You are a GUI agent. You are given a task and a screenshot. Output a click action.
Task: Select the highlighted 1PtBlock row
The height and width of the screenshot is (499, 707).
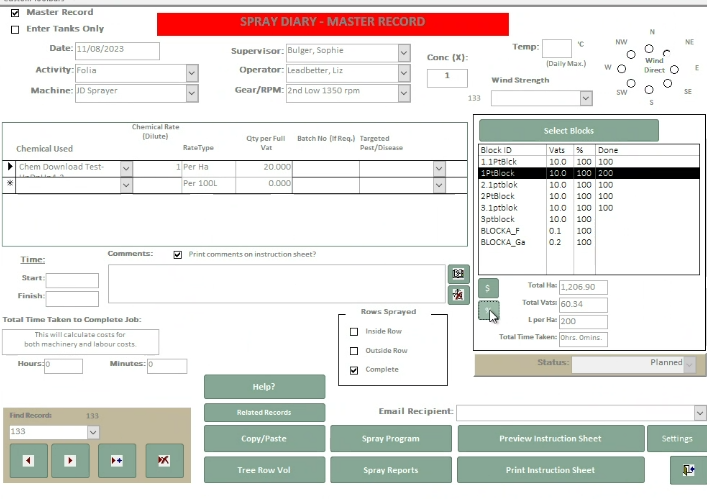589,173
